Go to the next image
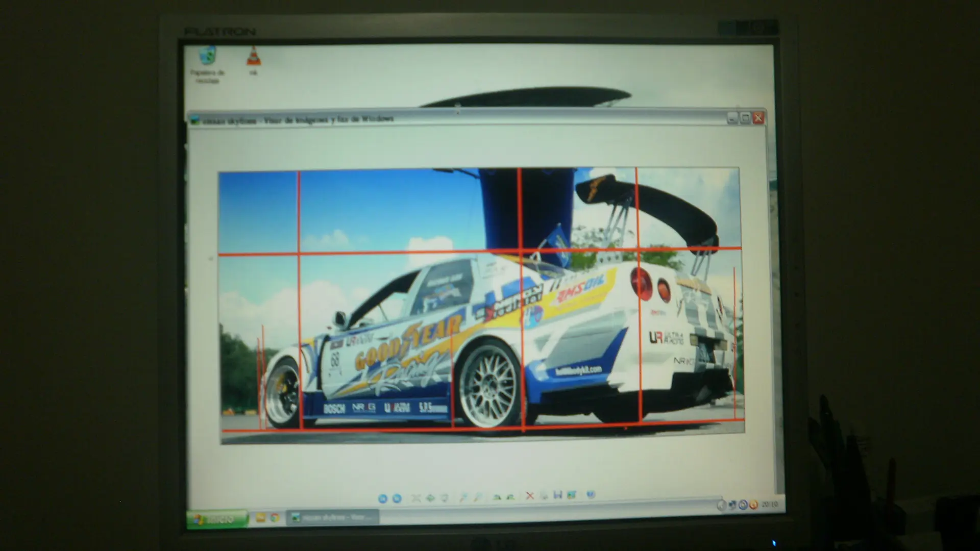Screen dimensions: 980x551 [397, 498]
